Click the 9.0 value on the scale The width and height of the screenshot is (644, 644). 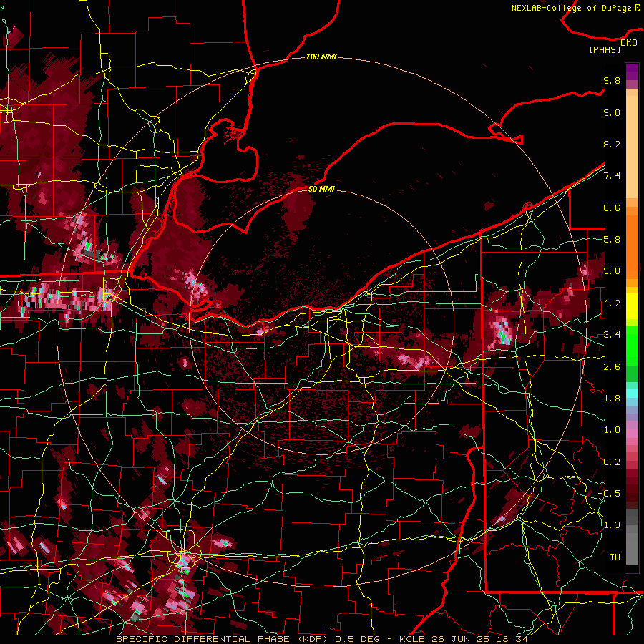click(612, 112)
